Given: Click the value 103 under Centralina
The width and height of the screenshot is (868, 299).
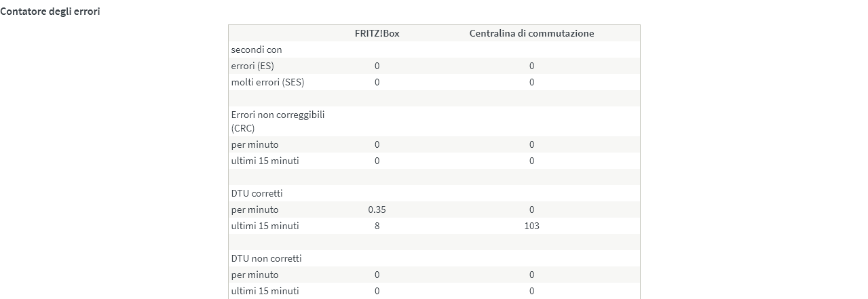Looking at the screenshot, I should 531,226.
